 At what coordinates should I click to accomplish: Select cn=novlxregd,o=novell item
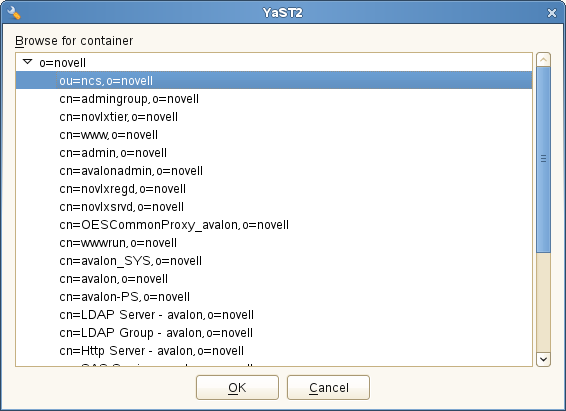tap(122, 189)
